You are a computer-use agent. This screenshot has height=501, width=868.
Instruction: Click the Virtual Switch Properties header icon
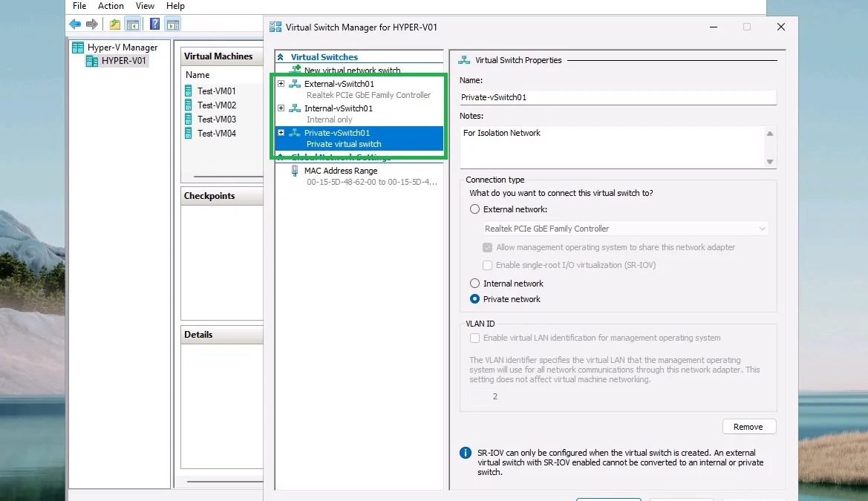[464, 60]
